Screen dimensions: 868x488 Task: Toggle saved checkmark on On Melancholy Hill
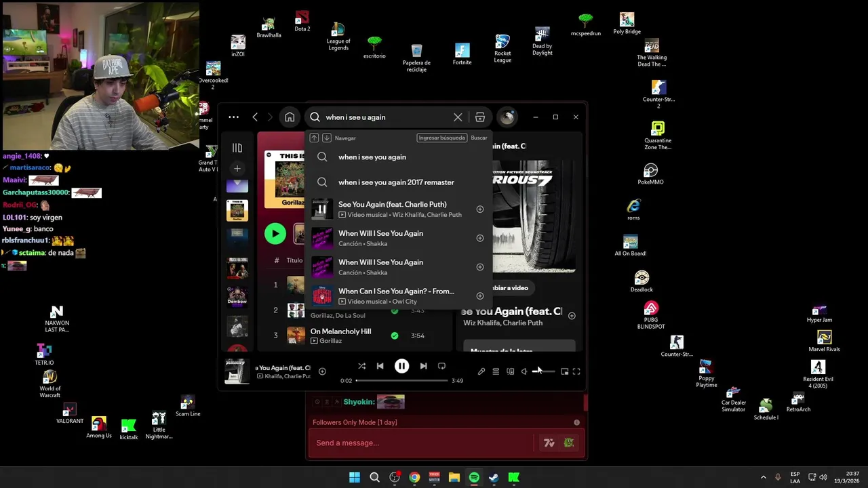[x=395, y=335]
